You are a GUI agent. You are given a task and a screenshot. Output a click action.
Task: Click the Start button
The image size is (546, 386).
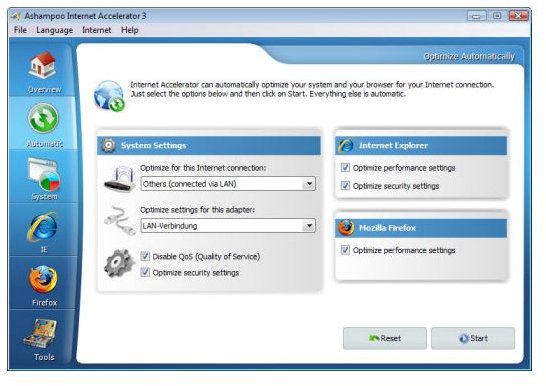tap(473, 338)
